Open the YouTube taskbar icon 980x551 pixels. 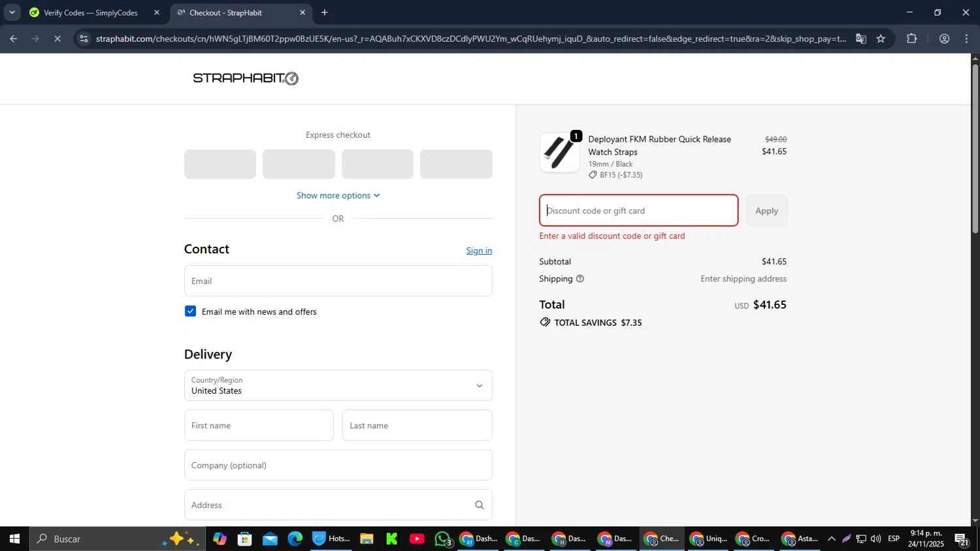(x=417, y=539)
